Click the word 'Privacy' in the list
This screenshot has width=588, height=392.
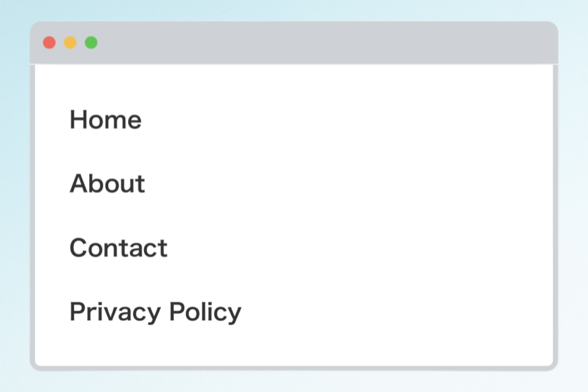coord(115,311)
